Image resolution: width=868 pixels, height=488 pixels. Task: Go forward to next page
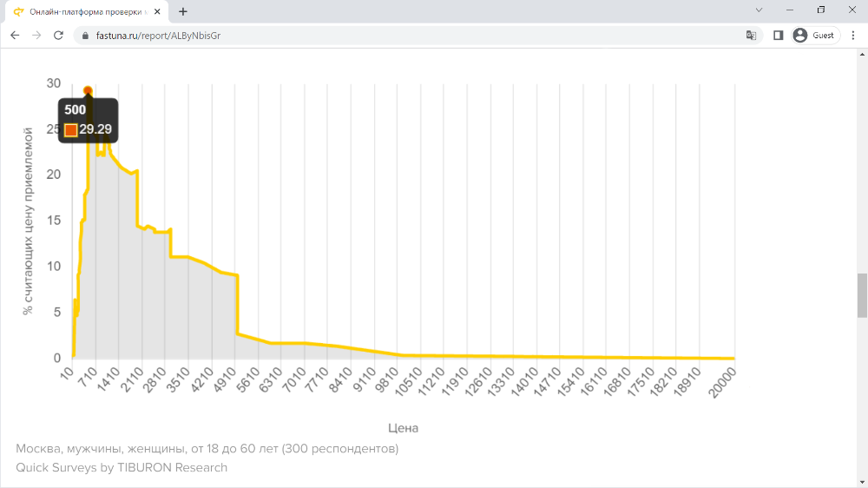[36, 36]
